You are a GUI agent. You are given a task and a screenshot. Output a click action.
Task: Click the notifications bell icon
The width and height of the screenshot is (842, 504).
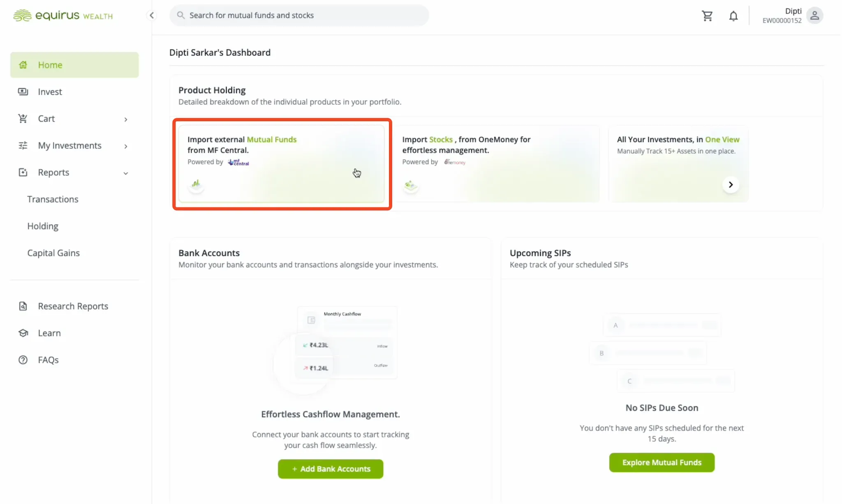733,16
